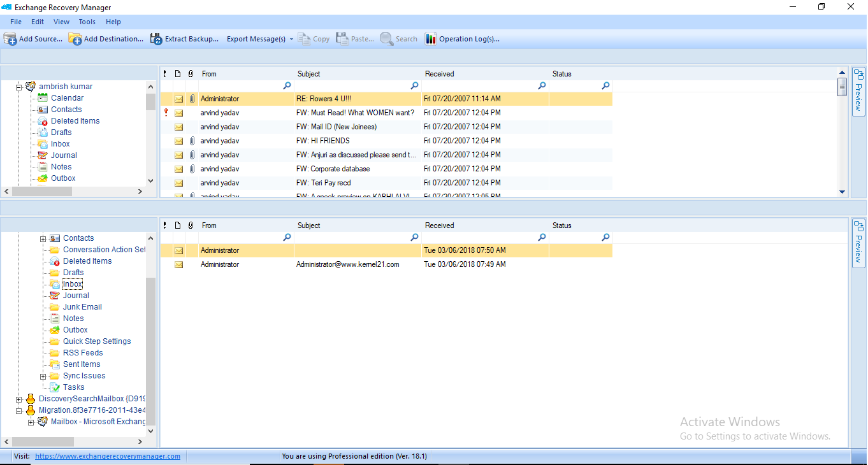The height and width of the screenshot is (465, 868).
Task: Select the RSS Feeds folder
Action: (83, 353)
